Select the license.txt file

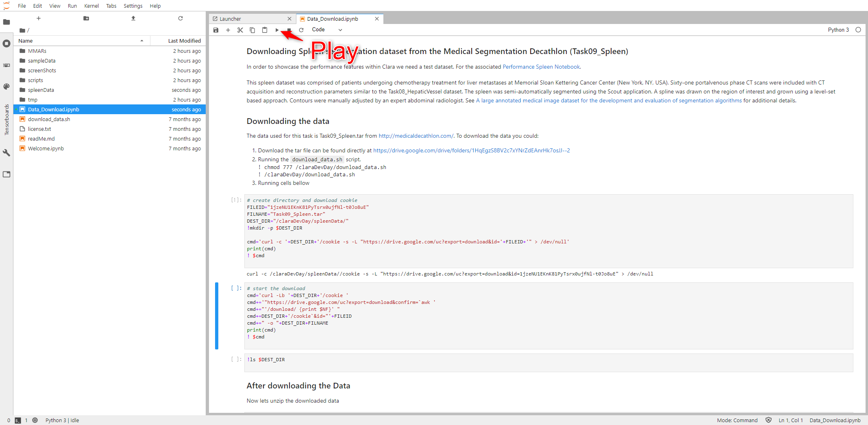coord(110,129)
